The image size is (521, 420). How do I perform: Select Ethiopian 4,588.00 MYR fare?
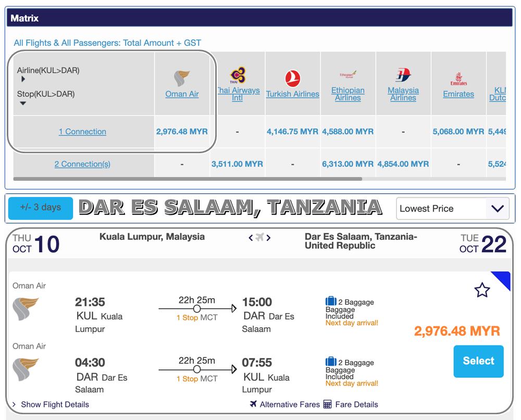(x=348, y=132)
